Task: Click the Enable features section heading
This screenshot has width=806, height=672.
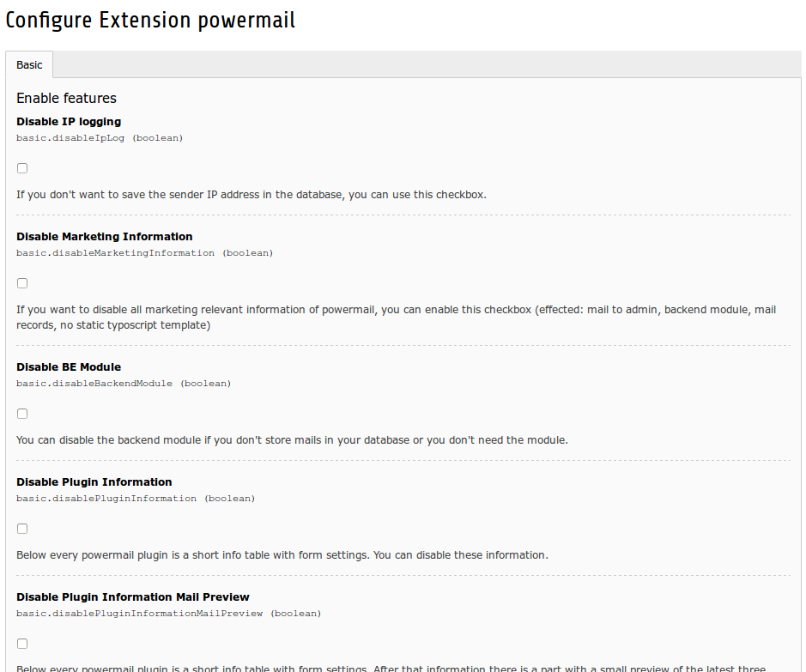Action: (66, 99)
